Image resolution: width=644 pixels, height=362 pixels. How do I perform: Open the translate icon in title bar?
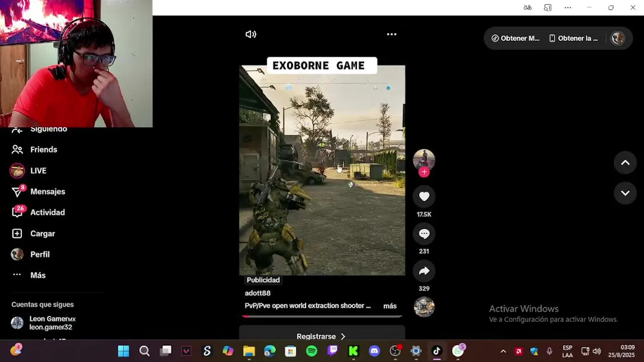(x=527, y=8)
